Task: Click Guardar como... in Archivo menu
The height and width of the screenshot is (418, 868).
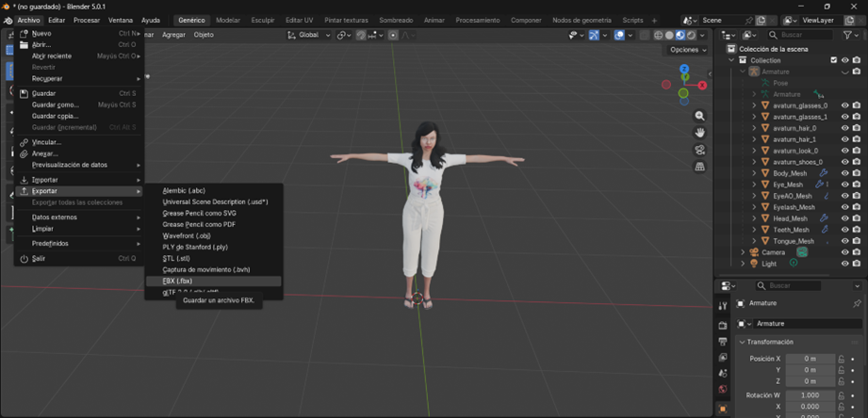Action: 79,104
